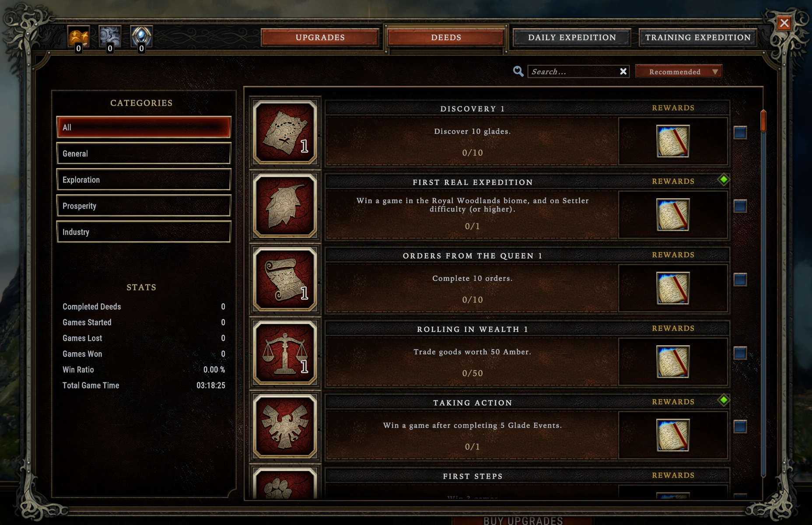This screenshot has width=812, height=525.
Task: Filter deeds by Exploration category
Action: pyautogui.click(x=143, y=180)
